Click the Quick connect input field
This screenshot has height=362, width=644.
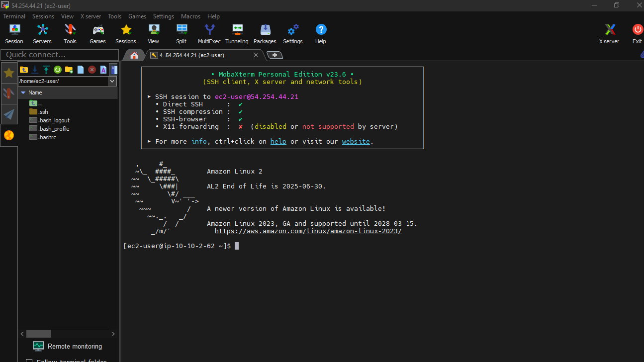pos(60,55)
